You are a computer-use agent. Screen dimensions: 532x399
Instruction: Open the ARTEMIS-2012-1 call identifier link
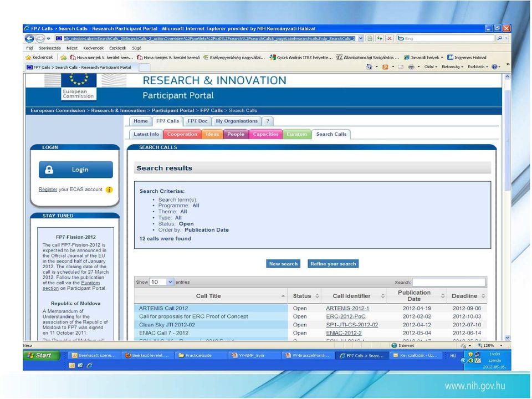[x=347, y=309]
